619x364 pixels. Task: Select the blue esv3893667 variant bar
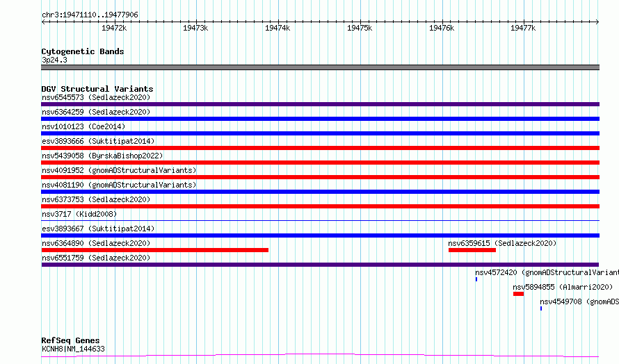pos(320,235)
